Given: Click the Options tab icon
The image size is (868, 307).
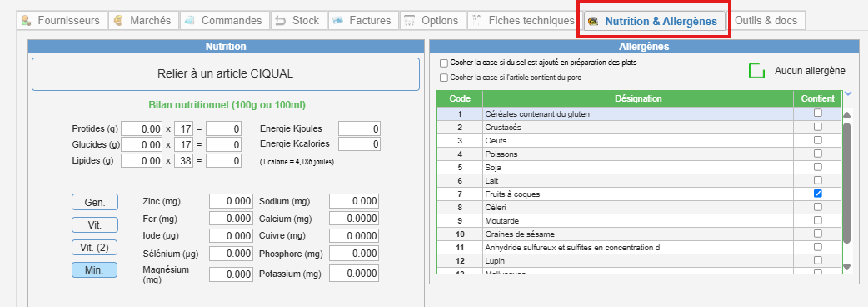Looking at the screenshot, I should [410, 21].
